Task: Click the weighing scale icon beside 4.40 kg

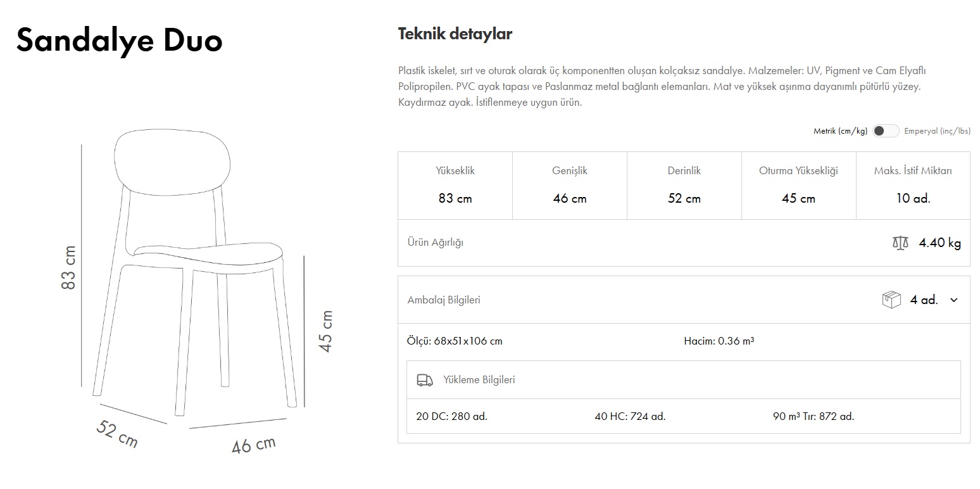Action: [900, 243]
